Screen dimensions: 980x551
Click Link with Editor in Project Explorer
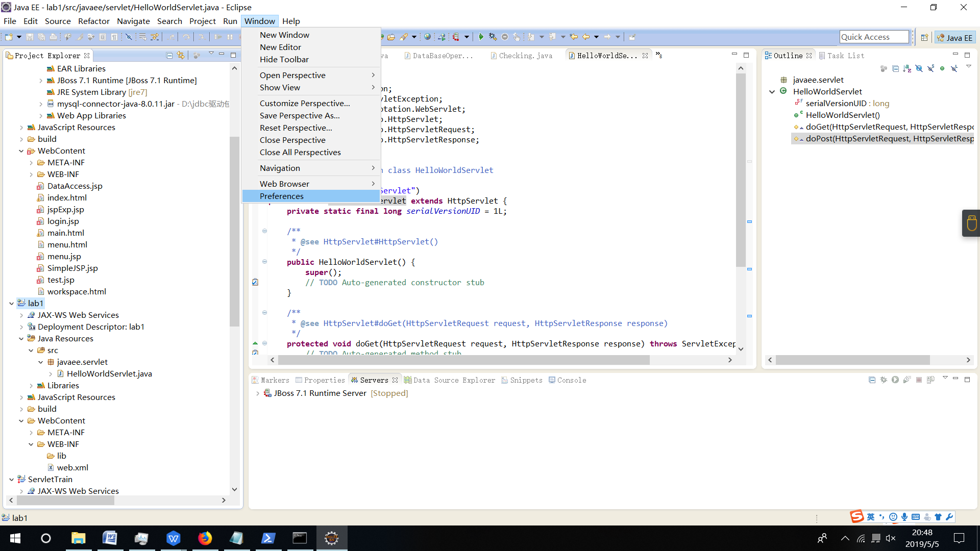pyautogui.click(x=181, y=55)
